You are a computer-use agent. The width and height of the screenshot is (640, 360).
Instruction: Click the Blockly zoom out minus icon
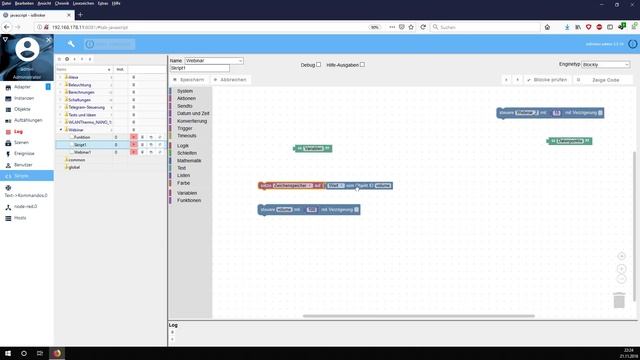[x=621, y=279]
